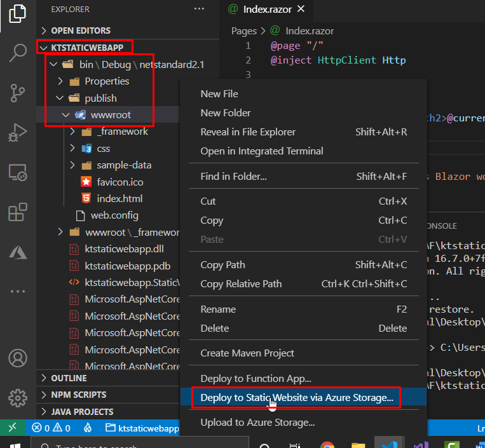The image size is (485, 448).
Task: Open Chrome from the taskbar
Action: coord(327,445)
